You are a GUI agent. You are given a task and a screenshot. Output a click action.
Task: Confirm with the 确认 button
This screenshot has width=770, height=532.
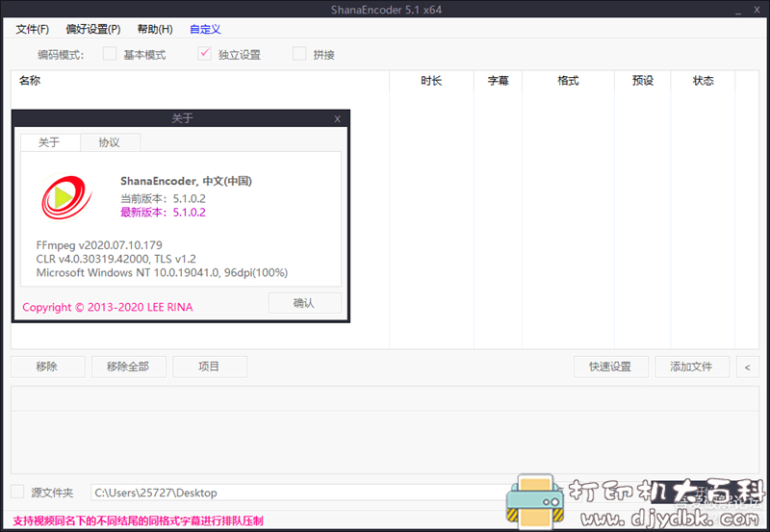(x=304, y=303)
